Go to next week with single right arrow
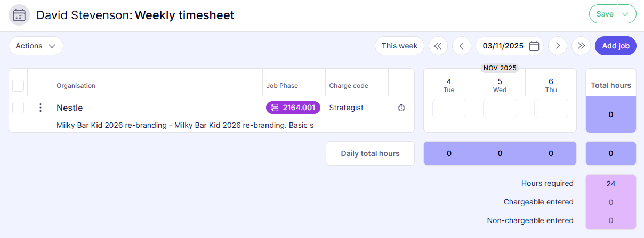The image size is (644, 238). pos(558,46)
